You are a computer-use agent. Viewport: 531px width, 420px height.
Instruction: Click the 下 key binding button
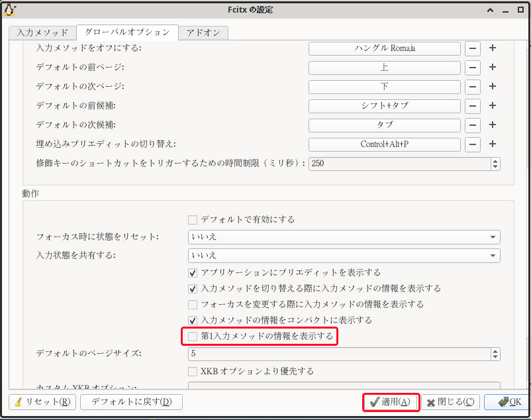(385, 87)
